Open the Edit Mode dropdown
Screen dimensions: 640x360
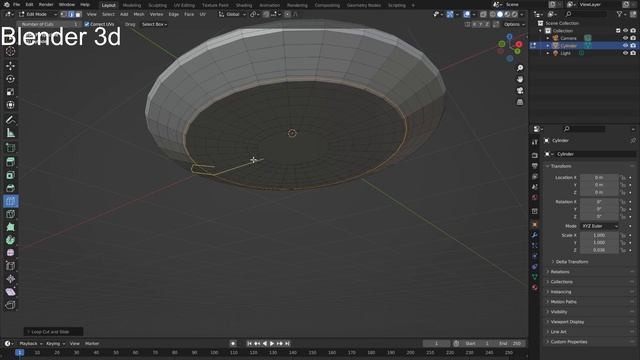(x=38, y=14)
